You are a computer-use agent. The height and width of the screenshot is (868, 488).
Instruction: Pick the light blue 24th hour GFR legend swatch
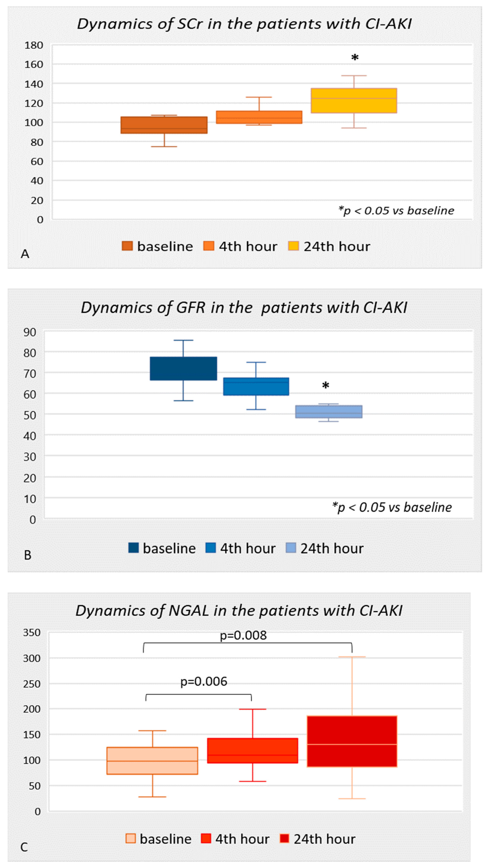coord(291,548)
